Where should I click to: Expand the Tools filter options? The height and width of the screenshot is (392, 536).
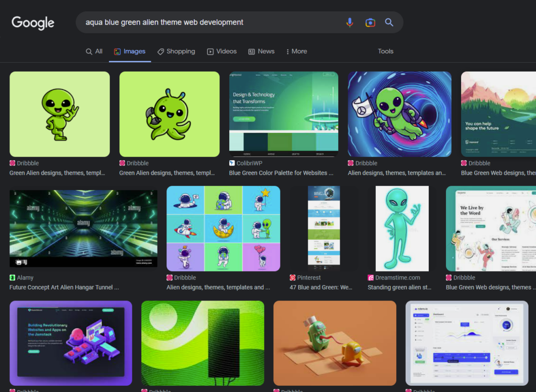(385, 51)
